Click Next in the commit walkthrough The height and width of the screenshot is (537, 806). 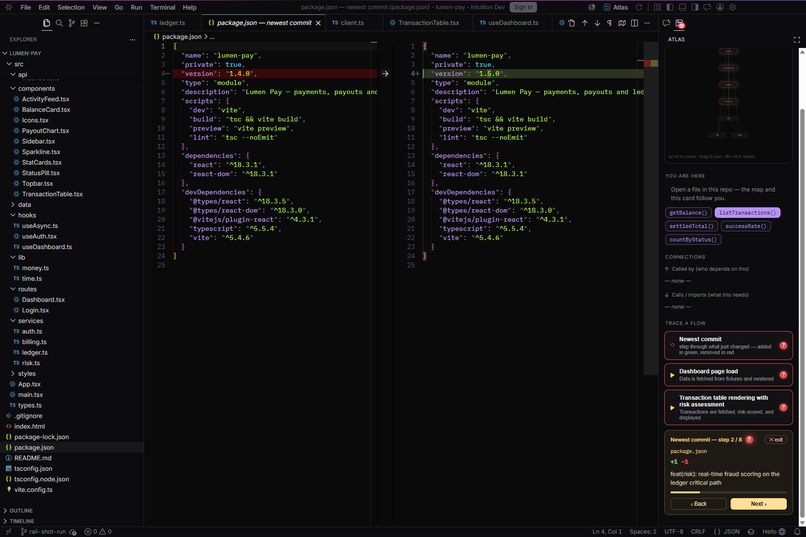point(758,504)
